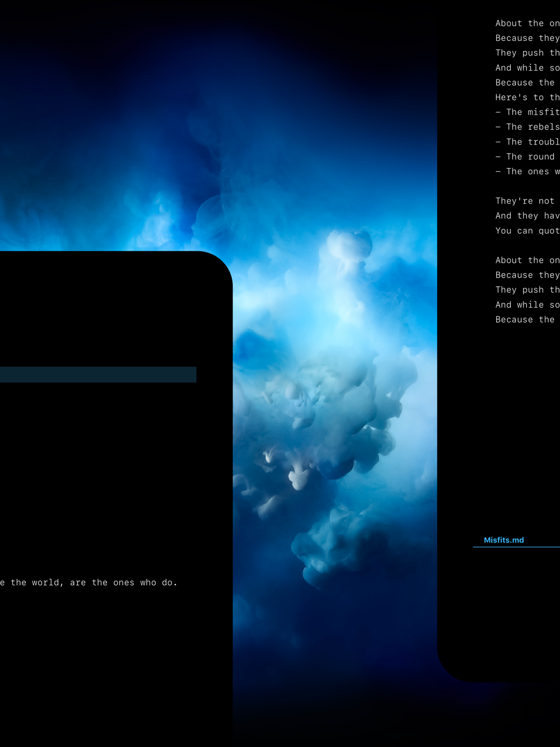Select the "– The ones w" list item
The image size is (560, 747).
tap(527, 171)
